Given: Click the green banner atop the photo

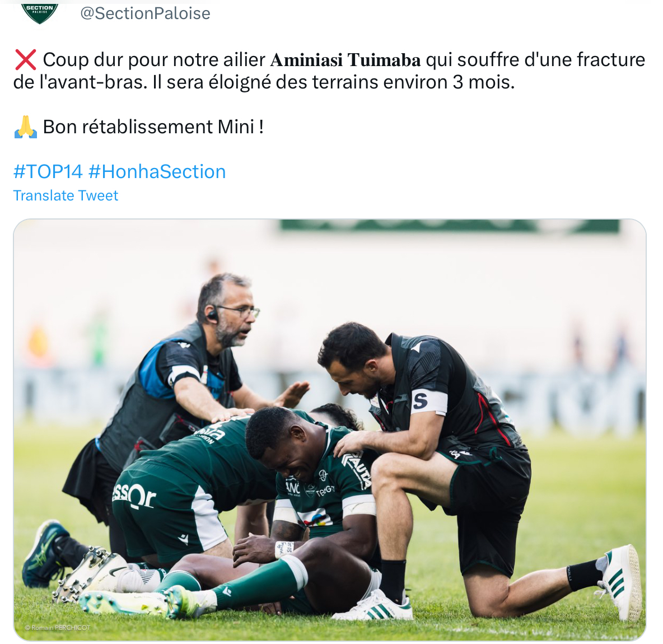Looking at the screenshot, I should click(x=449, y=225).
